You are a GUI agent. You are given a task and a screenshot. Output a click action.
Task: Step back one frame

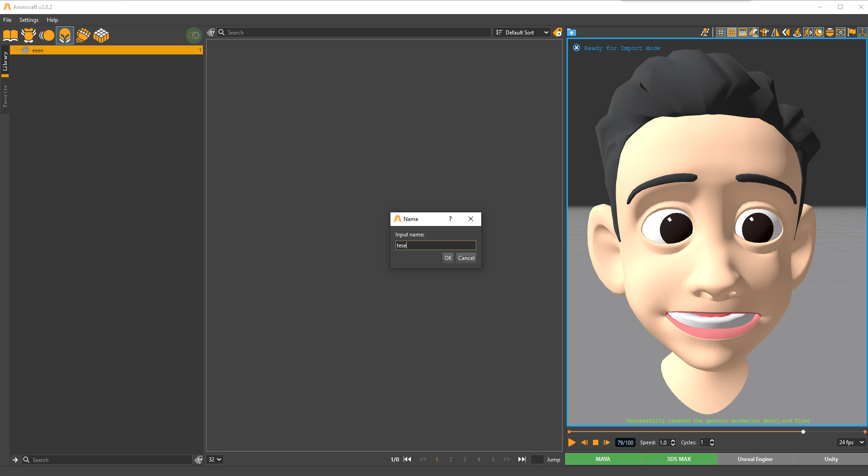coord(584,442)
